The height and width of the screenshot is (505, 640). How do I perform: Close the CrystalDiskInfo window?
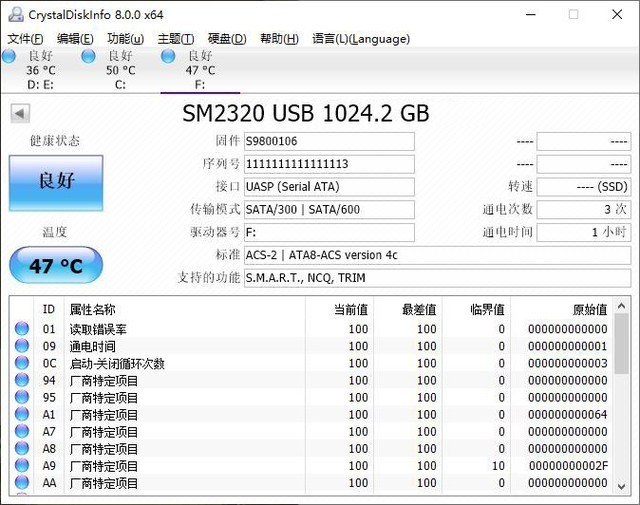click(617, 15)
